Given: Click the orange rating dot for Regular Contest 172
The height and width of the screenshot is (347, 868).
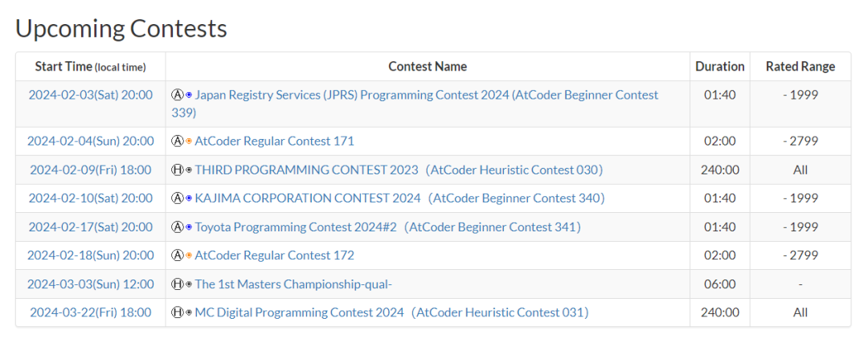Looking at the screenshot, I should pos(189,255).
